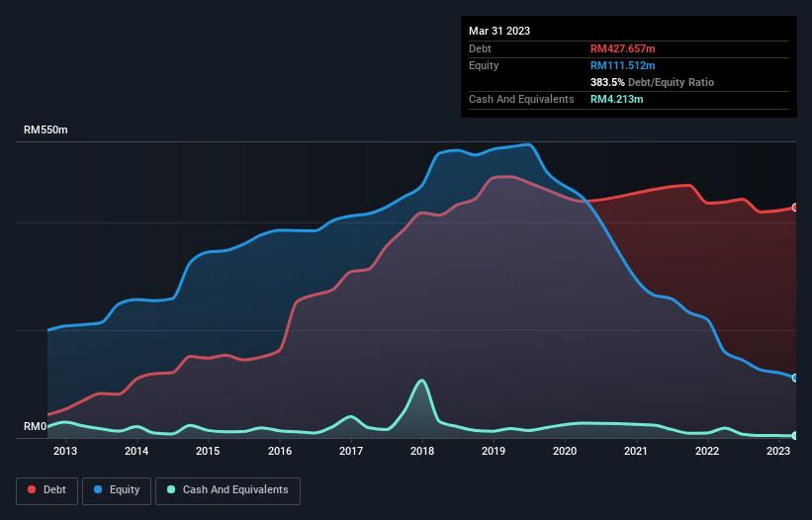The image size is (812, 520).
Task: Click Cash And Equivalents label in tooltip
Action: tap(521, 99)
